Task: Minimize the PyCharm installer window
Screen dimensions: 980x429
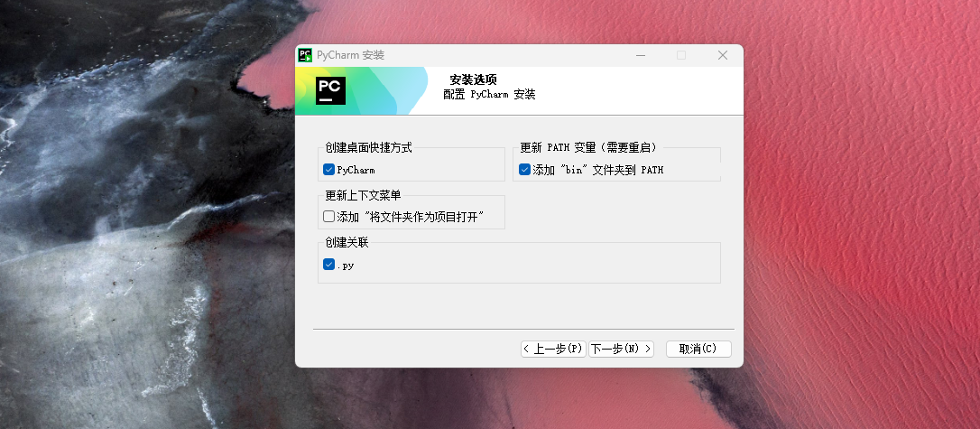Action: tap(641, 55)
